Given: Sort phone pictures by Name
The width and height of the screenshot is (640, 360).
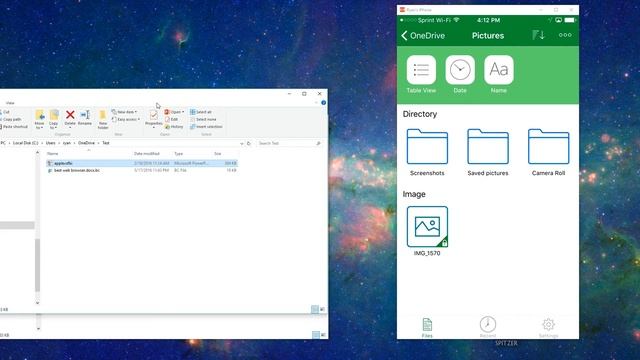Looking at the screenshot, I should (499, 75).
